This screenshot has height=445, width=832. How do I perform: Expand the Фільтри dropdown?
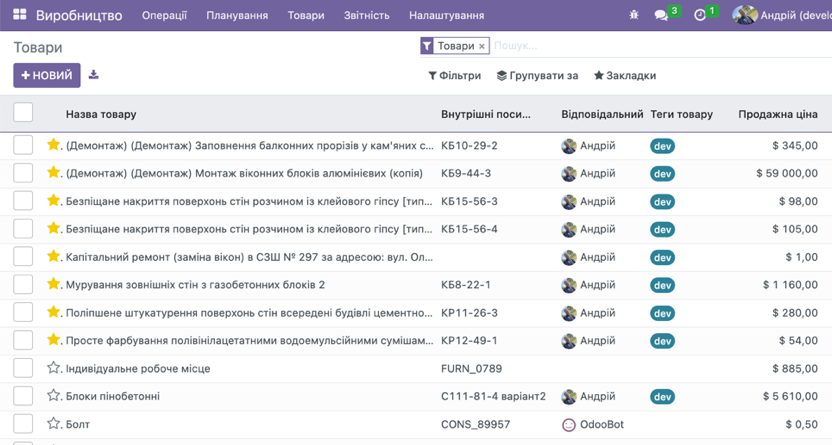[x=454, y=76]
